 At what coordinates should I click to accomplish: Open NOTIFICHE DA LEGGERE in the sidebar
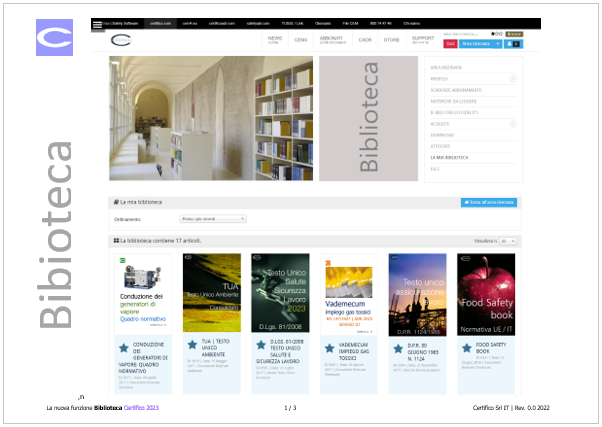(453, 101)
